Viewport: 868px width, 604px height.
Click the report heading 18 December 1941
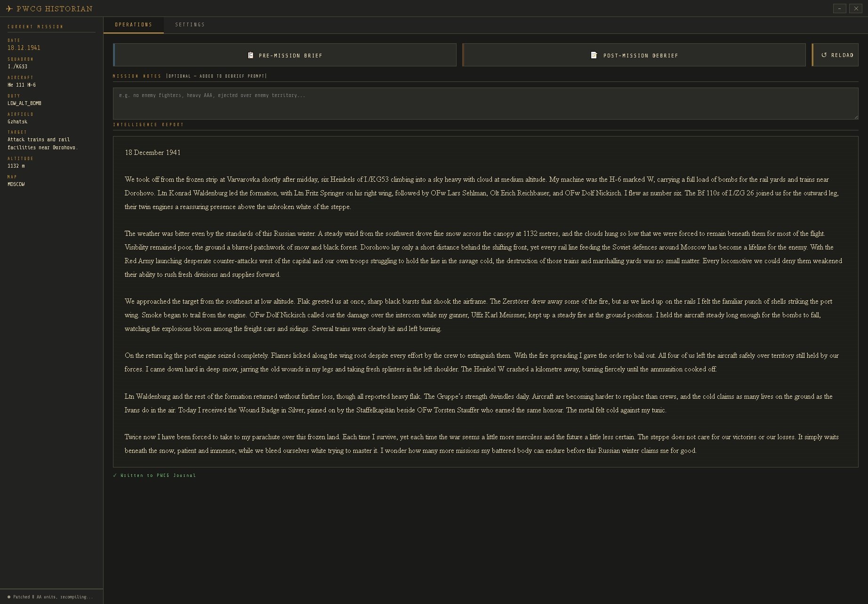(x=153, y=153)
